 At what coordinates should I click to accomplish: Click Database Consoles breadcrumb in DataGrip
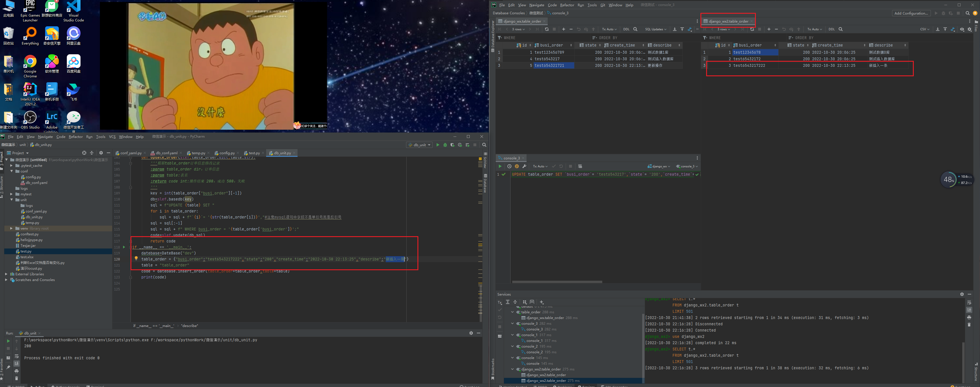coord(509,13)
